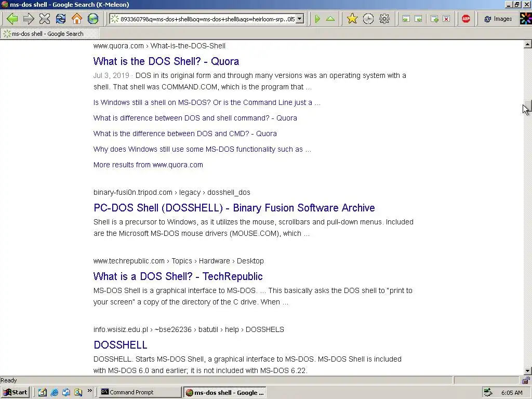The width and height of the screenshot is (532, 399).
Task: Switch to Command Prompt taskbar button
Action: [140, 393]
